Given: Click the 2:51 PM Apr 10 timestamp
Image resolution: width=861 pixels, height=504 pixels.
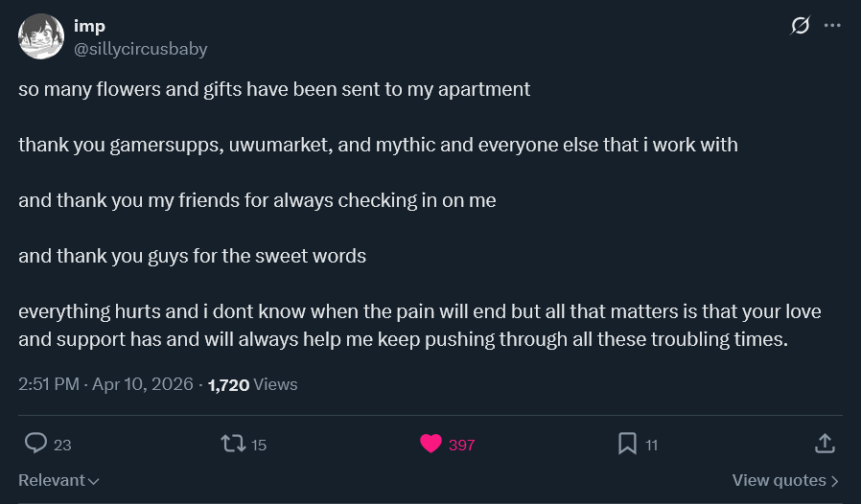Looking at the screenshot, I should tap(105, 384).
